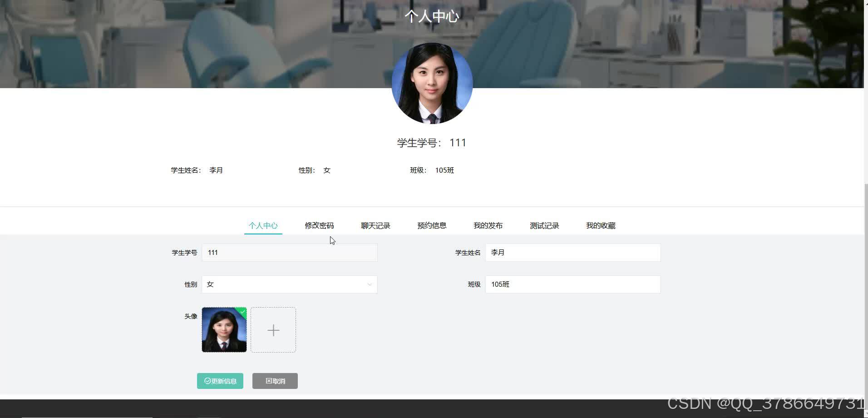868x418 pixels.
Task: View the 预约信息 tab
Action: pyautogui.click(x=432, y=225)
